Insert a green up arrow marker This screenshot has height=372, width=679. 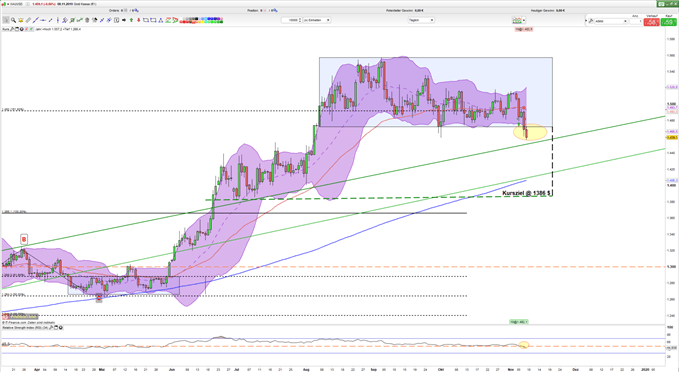131,20
